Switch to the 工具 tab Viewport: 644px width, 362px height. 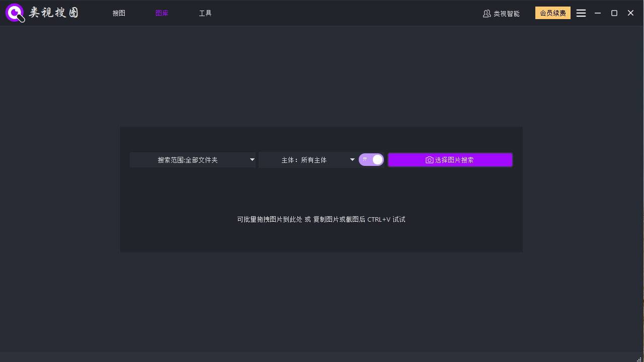205,13
